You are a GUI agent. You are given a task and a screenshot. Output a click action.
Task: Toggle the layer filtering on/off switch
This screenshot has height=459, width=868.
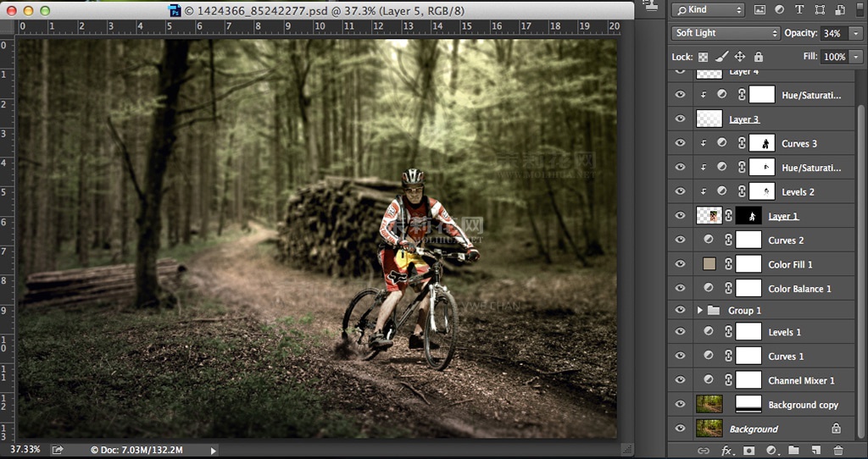tap(858, 8)
